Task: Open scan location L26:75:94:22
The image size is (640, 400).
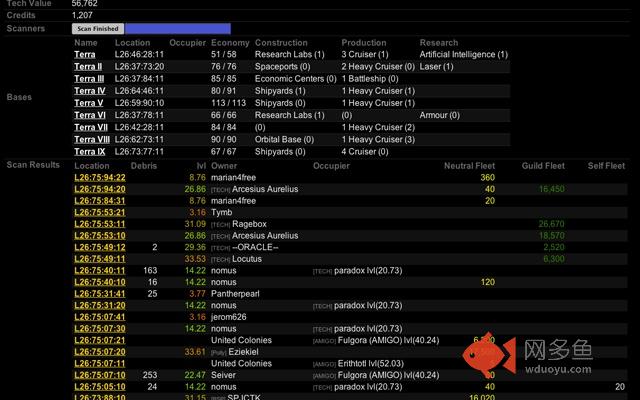Action: point(99,177)
